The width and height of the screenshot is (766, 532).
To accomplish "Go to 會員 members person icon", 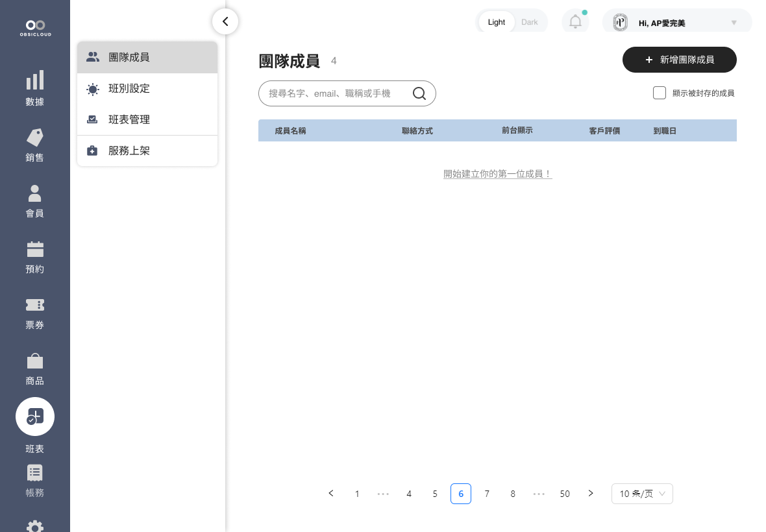I will point(35,193).
